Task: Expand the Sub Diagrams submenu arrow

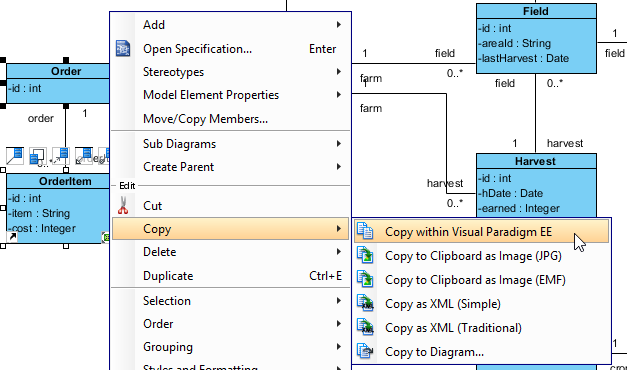Action: (x=339, y=144)
